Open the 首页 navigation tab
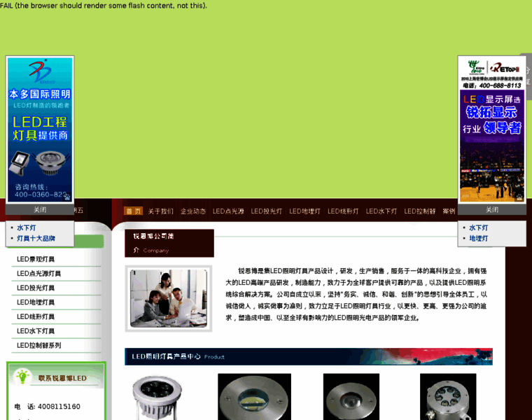Image resolution: width=532 pixels, height=420 pixels. click(x=133, y=211)
